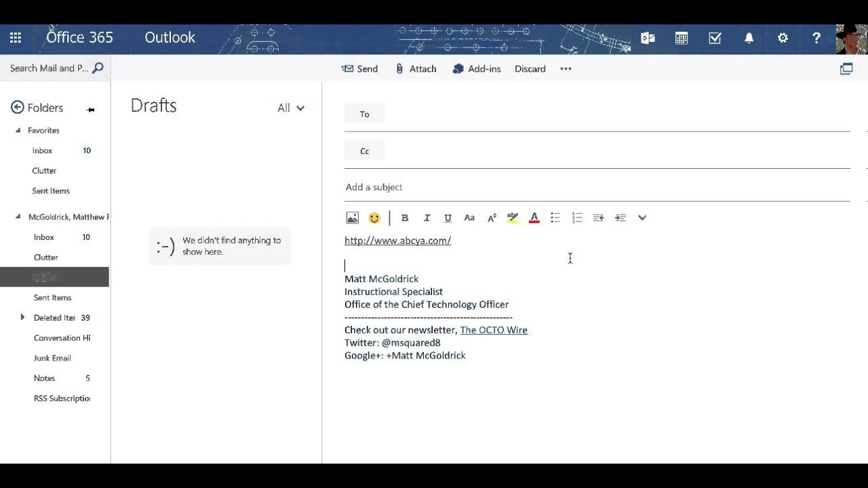Send the message
This screenshot has width=868, height=488.
pyautogui.click(x=359, y=68)
